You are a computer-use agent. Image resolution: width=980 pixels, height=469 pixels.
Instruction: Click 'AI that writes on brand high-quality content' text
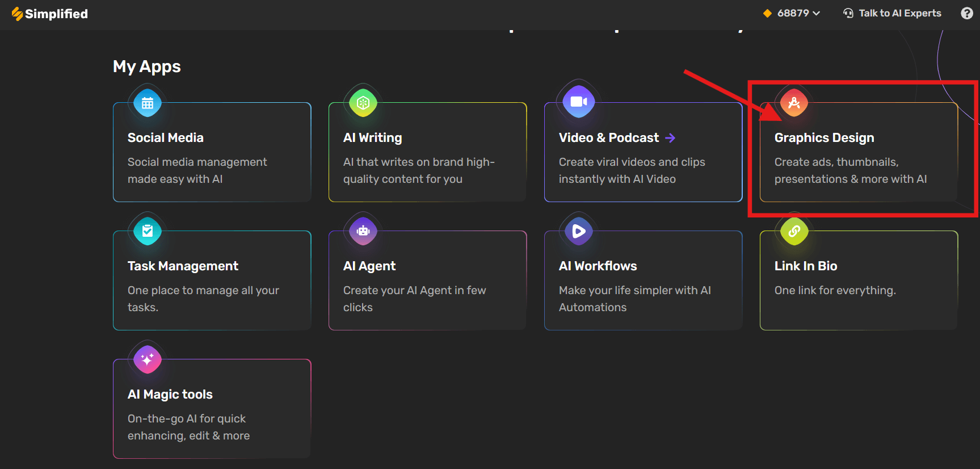click(x=419, y=170)
